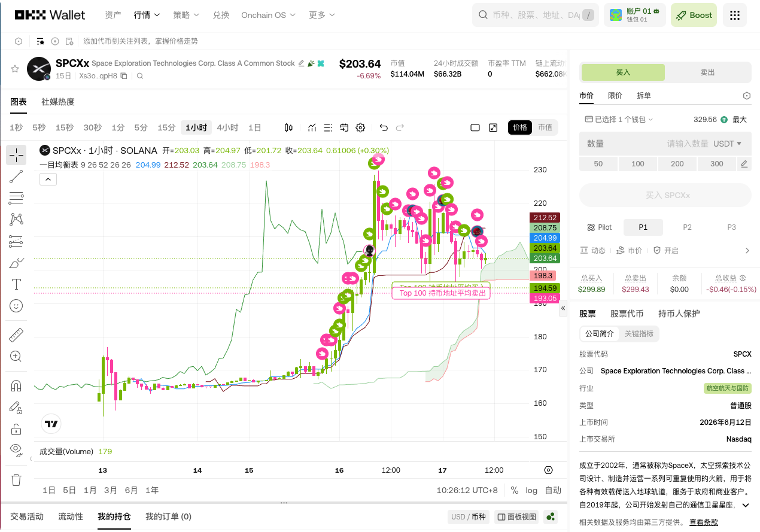Viewport: 760px width, 532px height.
Task: Open 查看条款 terms link
Action: click(704, 522)
